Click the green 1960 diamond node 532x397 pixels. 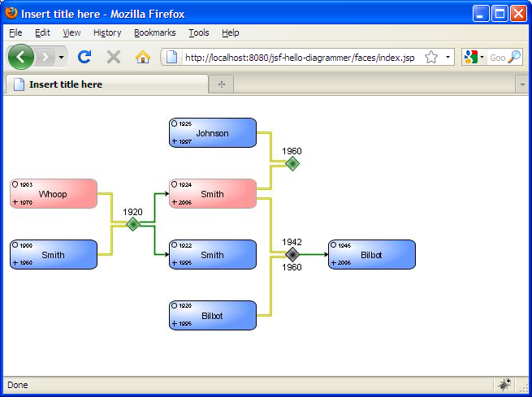292,163
